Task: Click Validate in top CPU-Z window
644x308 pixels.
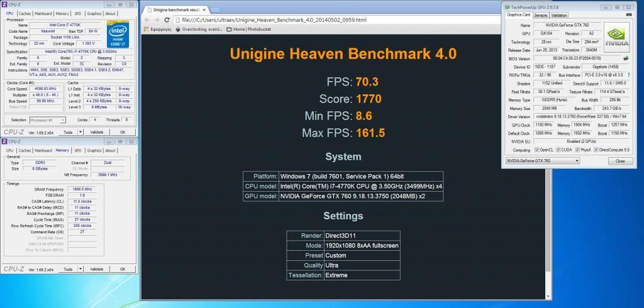Action: [x=96, y=132]
